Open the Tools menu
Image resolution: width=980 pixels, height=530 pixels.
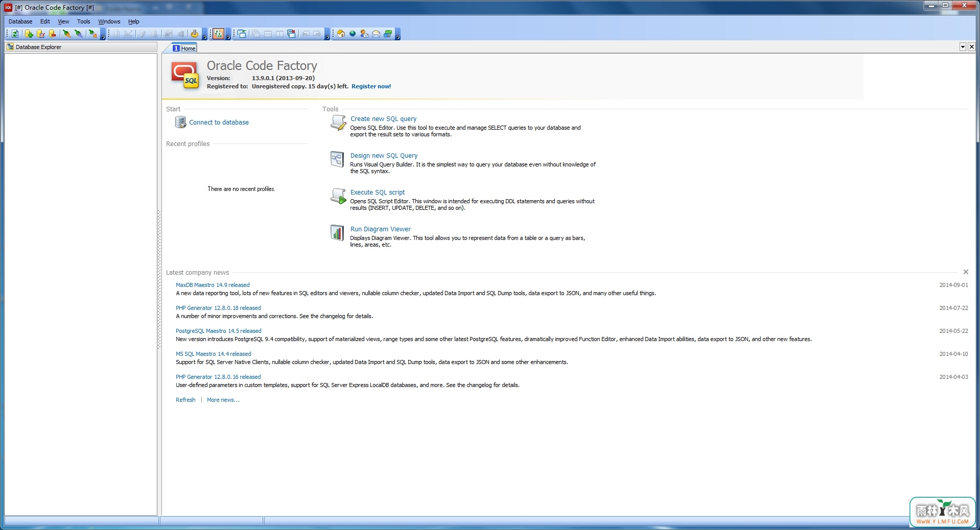(x=83, y=21)
